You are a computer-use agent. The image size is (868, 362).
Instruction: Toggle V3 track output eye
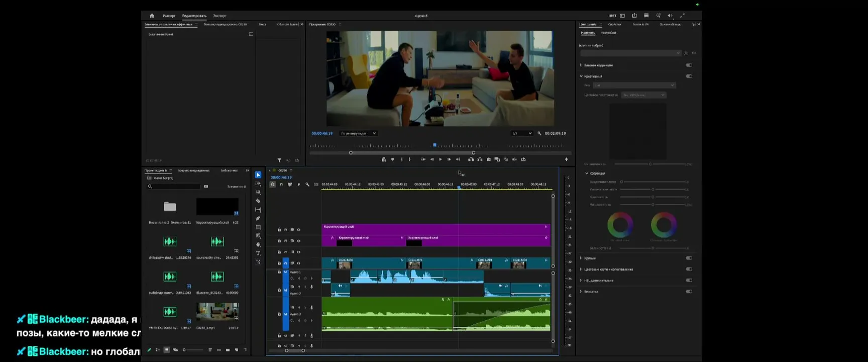point(298,241)
